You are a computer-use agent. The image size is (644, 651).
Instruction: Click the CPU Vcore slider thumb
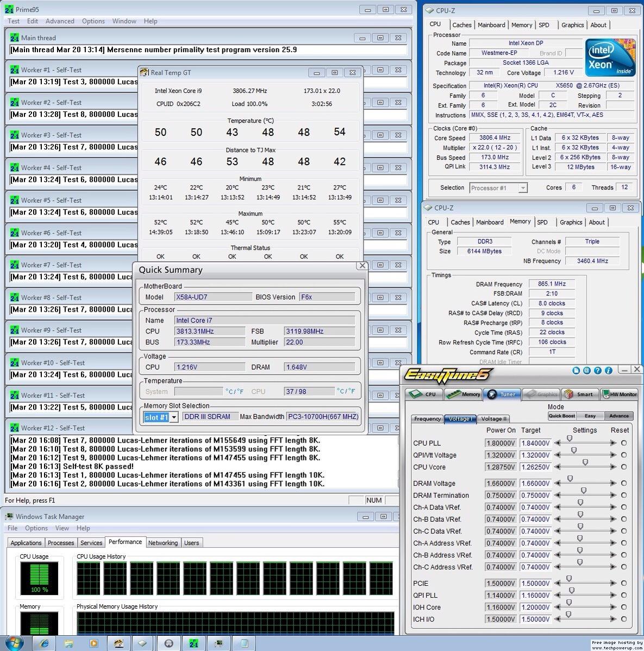coord(585,462)
